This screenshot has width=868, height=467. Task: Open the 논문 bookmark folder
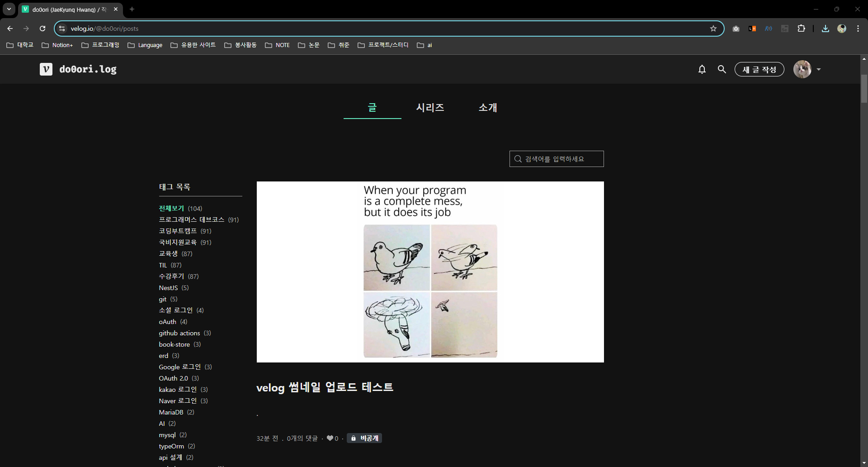coord(309,45)
